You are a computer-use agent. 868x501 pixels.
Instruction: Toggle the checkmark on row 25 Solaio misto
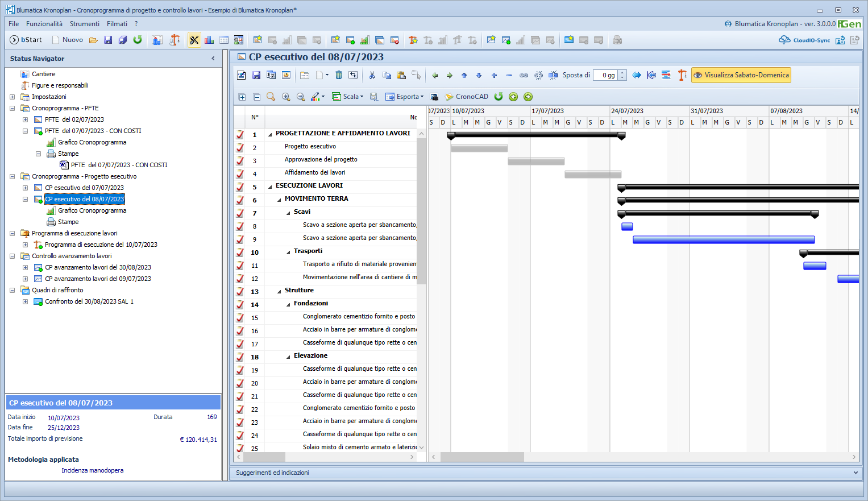pos(240,448)
